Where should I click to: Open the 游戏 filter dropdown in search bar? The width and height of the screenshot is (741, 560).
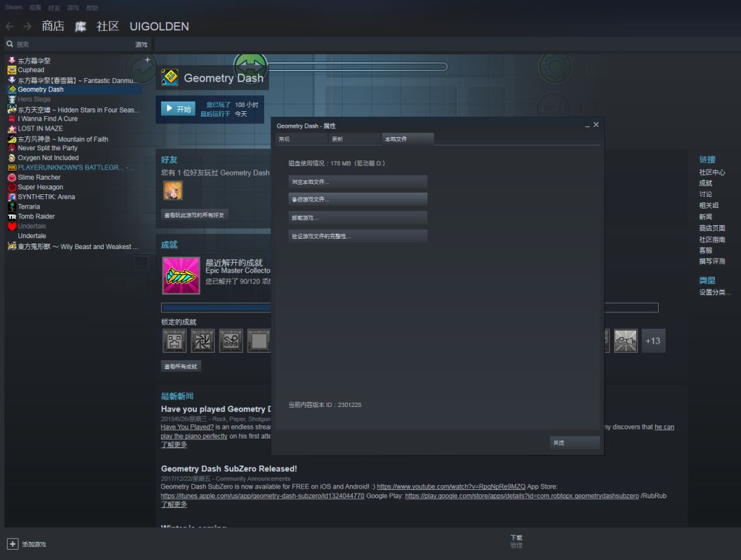141,45
